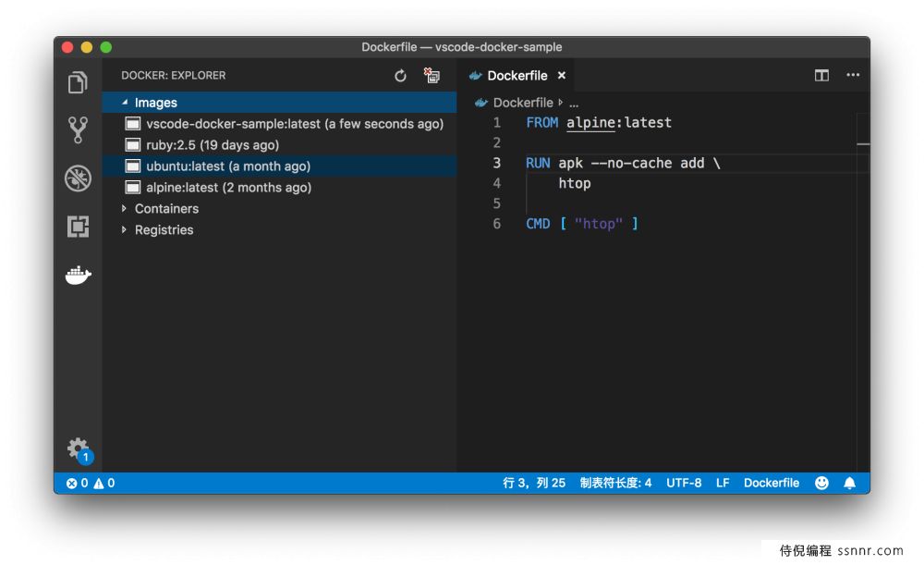
Task: Click the breadcrumb arrow after Dockerfile
Action: click(561, 103)
